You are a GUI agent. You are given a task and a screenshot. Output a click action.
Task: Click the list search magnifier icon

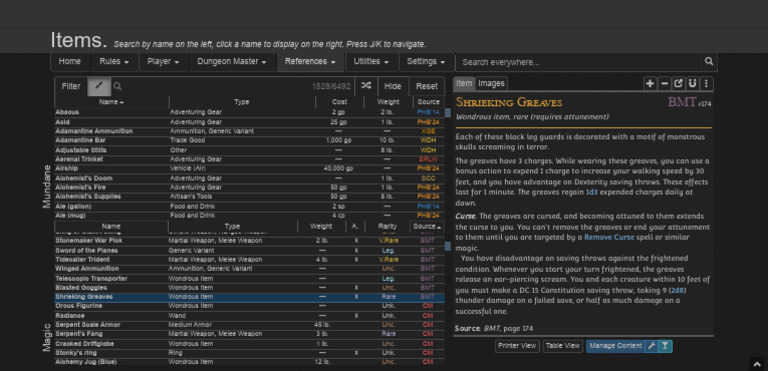click(118, 86)
